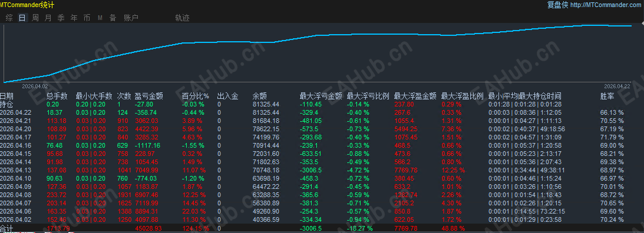The height and width of the screenshot is (233, 644).
Task: Select the 2026.04.10 date row
Action: (15, 178)
